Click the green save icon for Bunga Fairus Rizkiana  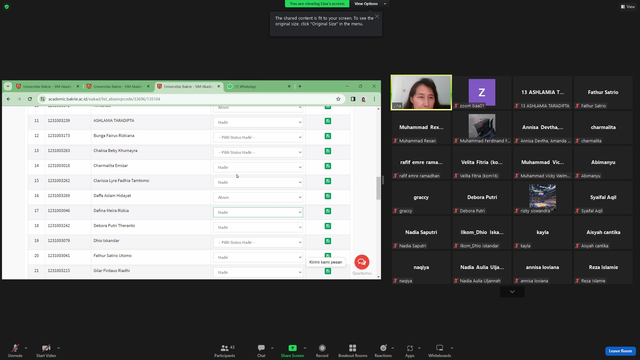[x=328, y=136]
